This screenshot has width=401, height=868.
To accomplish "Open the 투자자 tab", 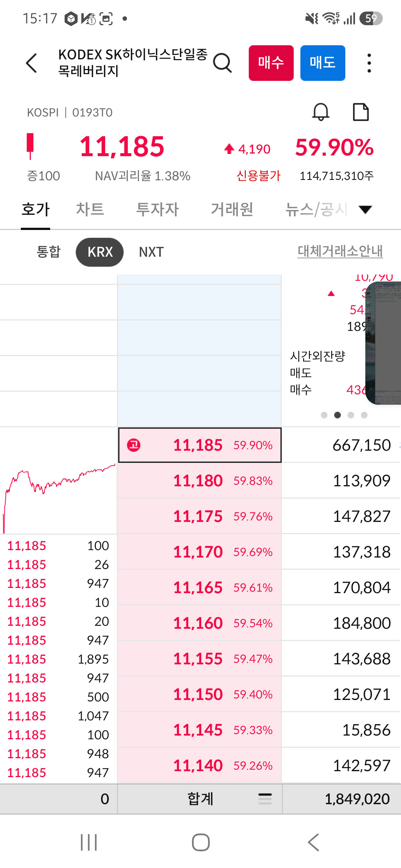I will [x=158, y=209].
